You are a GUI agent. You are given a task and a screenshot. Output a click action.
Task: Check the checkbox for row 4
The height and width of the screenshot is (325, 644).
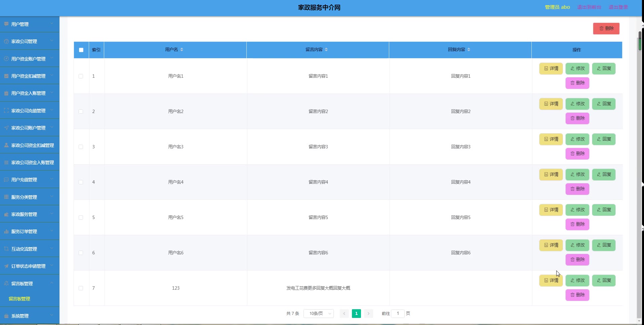coord(81,182)
